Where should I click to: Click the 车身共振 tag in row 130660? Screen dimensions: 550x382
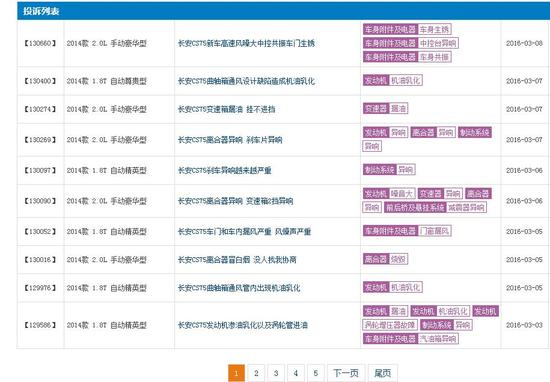(434, 57)
